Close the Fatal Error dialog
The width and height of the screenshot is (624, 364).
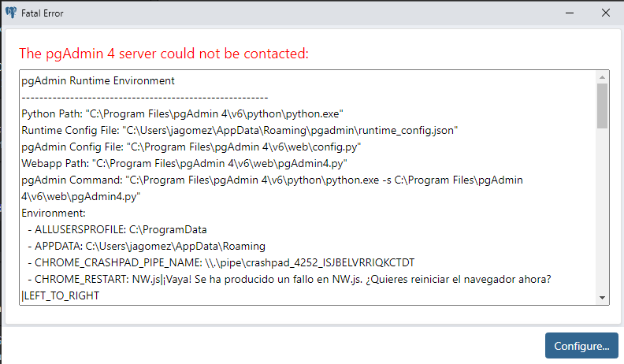[x=605, y=13]
